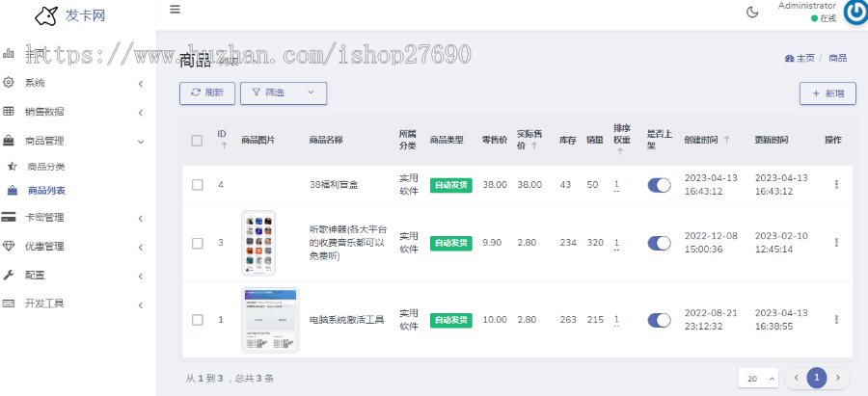This screenshot has width=868, height=396.
Task: Toggle 是否上架 switch for 听歌神器
Action: [x=659, y=243]
